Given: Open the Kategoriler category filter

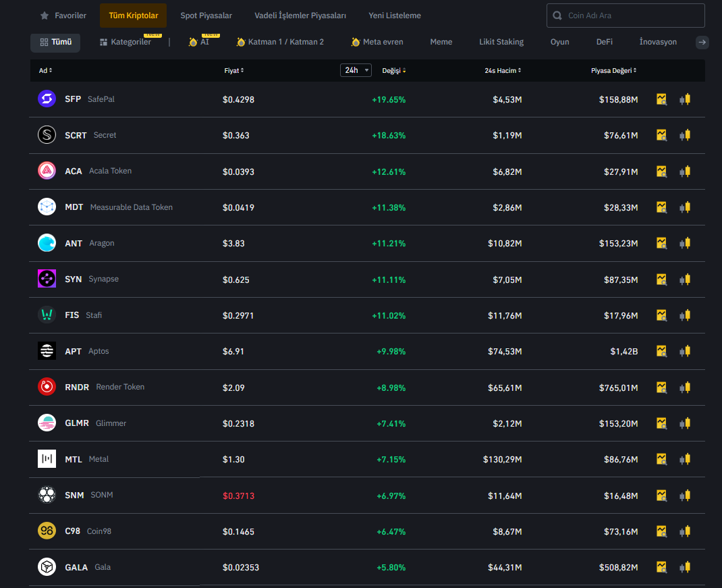Looking at the screenshot, I should tap(126, 42).
